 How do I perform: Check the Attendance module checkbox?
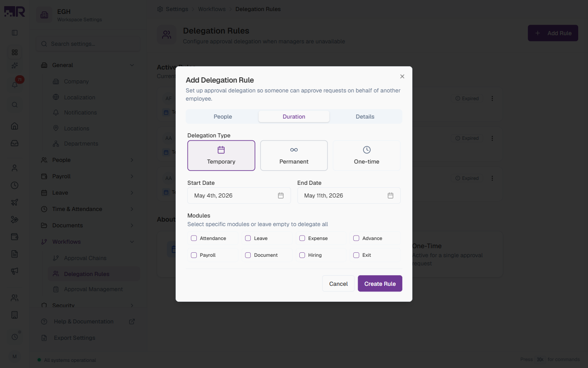[x=194, y=238]
